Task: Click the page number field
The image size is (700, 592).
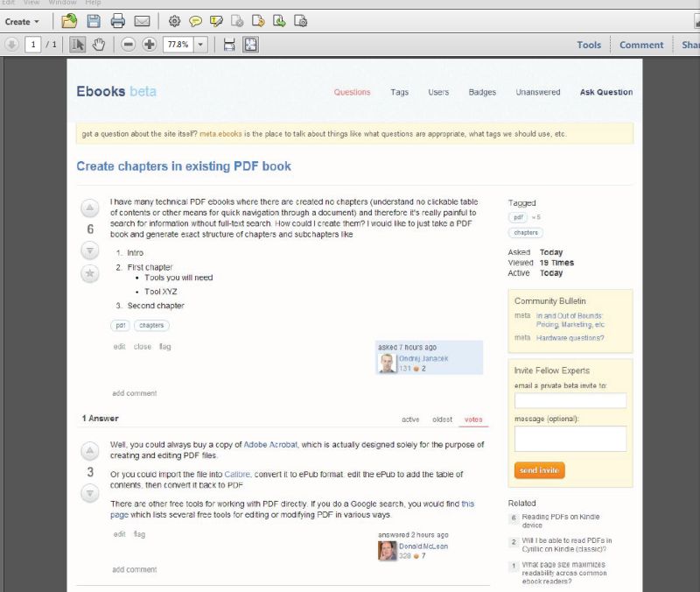Action: click(x=33, y=45)
